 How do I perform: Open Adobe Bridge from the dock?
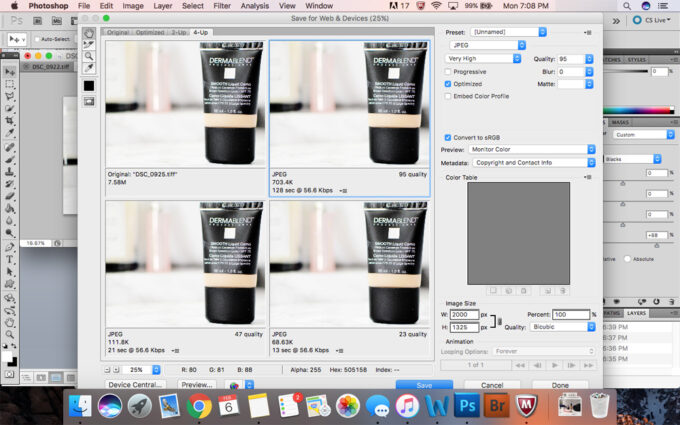pyautogui.click(x=496, y=405)
